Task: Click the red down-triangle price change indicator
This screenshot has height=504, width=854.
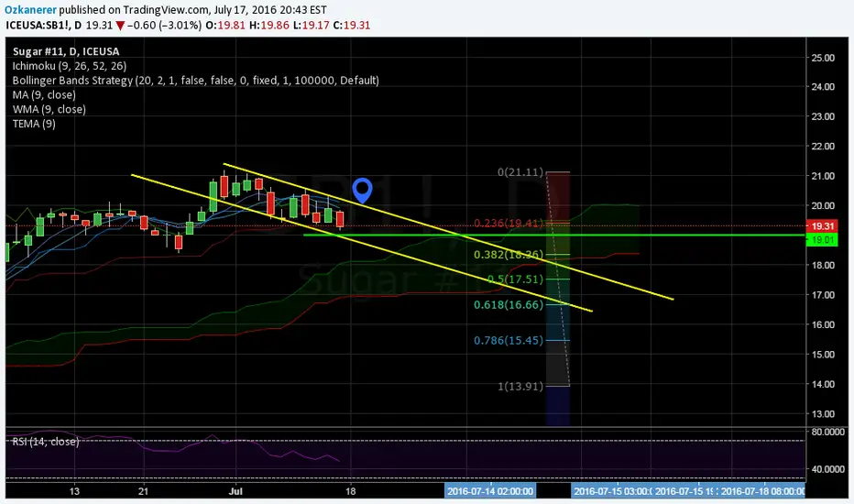Action: click(120, 26)
